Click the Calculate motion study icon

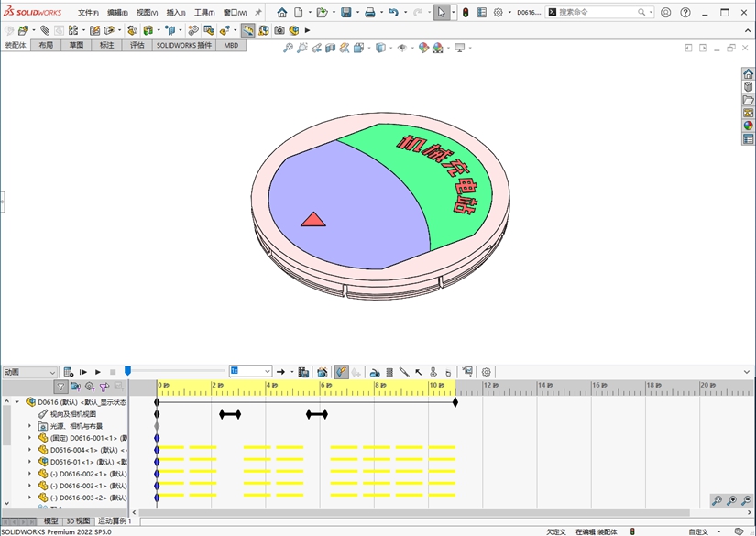click(69, 372)
